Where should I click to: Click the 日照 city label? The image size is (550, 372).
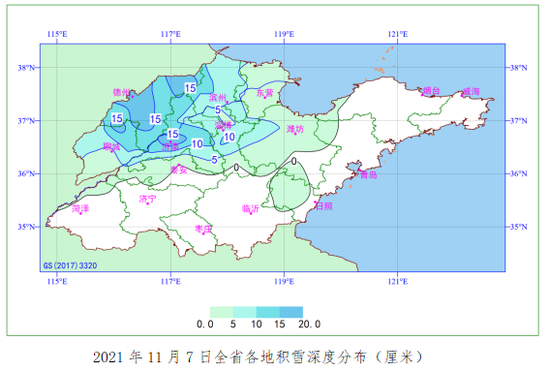pos(324,206)
